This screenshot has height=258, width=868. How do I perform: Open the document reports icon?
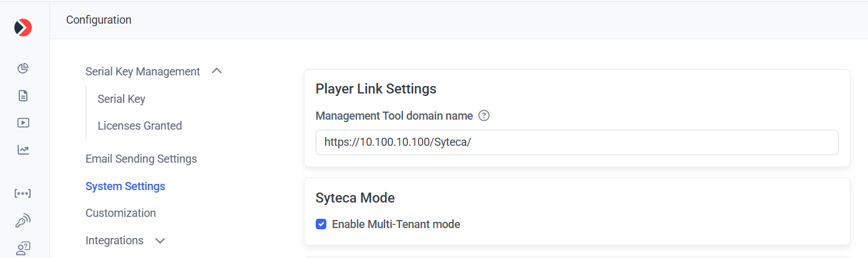[x=23, y=95]
